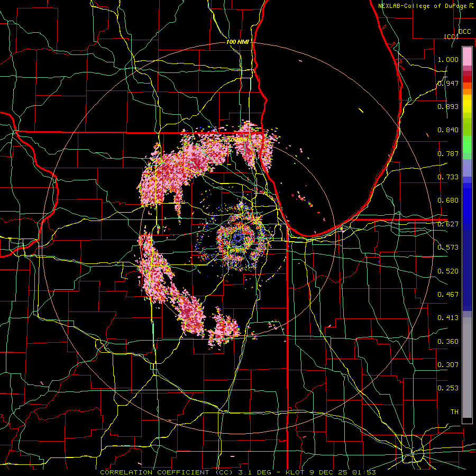The width and height of the screenshot is (476, 476).
Task: Click the 100 NMI range ring label
Action: pyautogui.click(x=237, y=42)
